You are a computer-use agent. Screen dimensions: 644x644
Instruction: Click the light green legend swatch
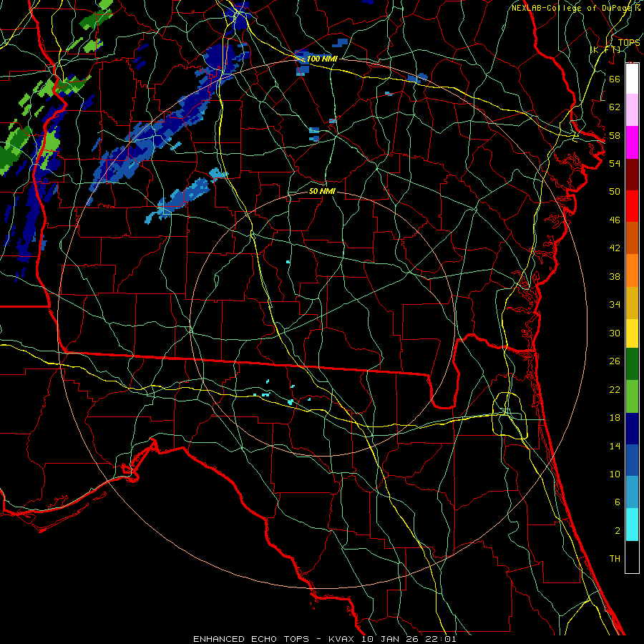(x=632, y=396)
